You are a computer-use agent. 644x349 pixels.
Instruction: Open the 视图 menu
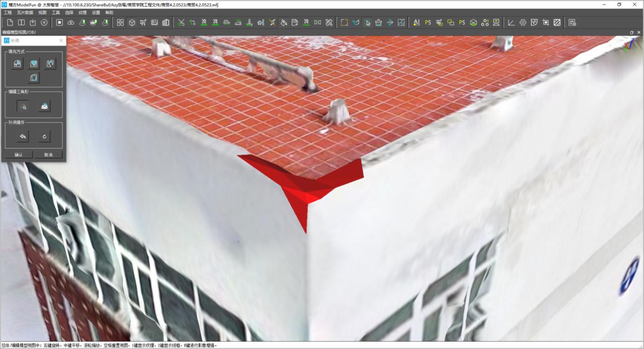(43, 12)
